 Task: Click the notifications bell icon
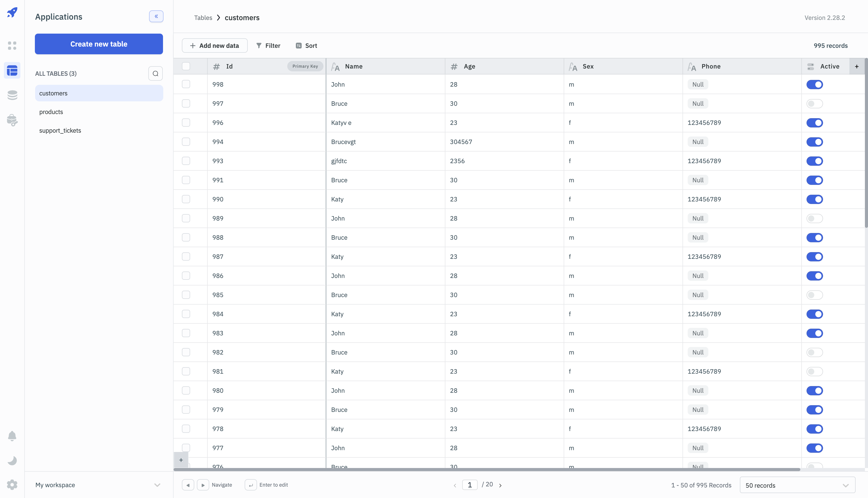pyautogui.click(x=12, y=436)
